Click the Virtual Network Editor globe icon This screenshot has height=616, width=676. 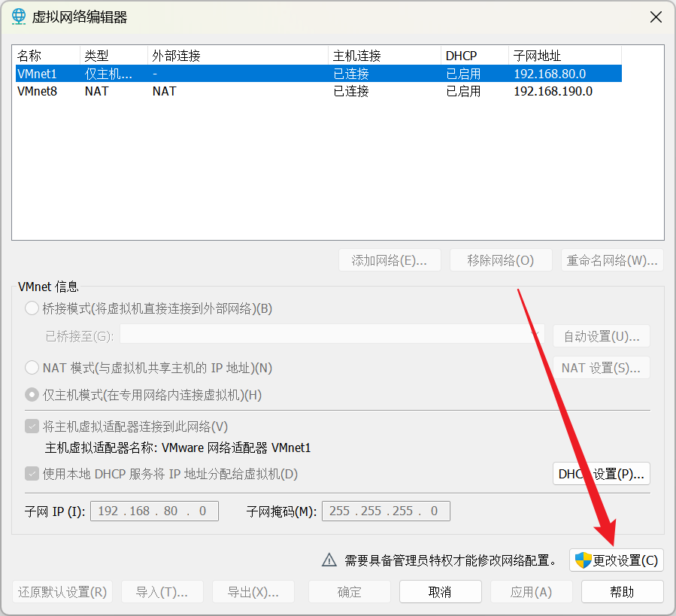coord(19,17)
